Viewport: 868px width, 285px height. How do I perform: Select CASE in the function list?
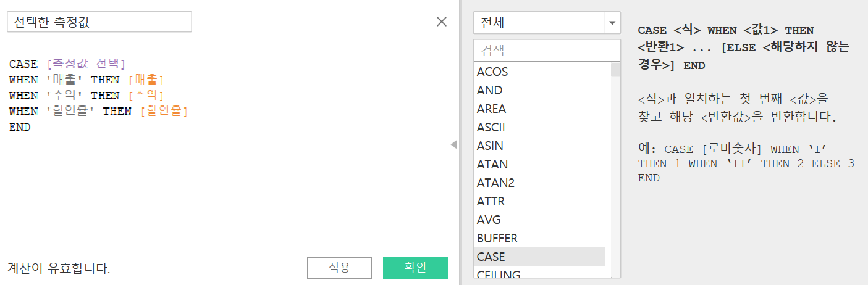coord(541,257)
